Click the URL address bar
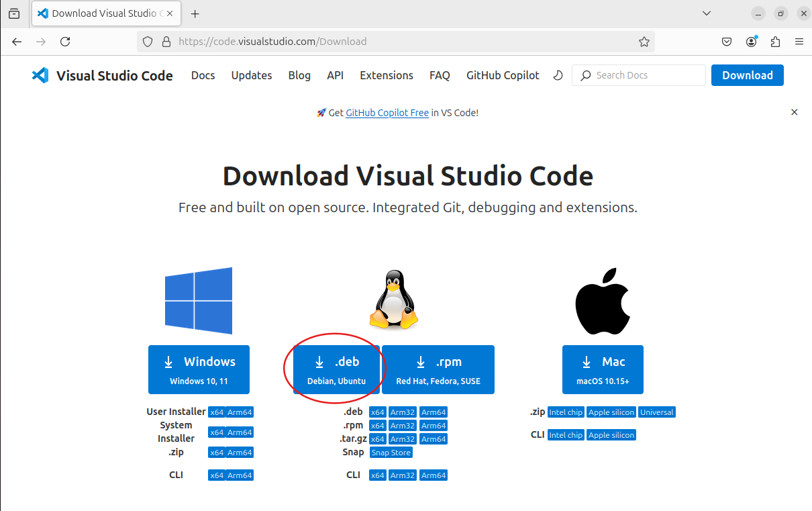Screen dimensions: 812x511 [x=396, y=42]
